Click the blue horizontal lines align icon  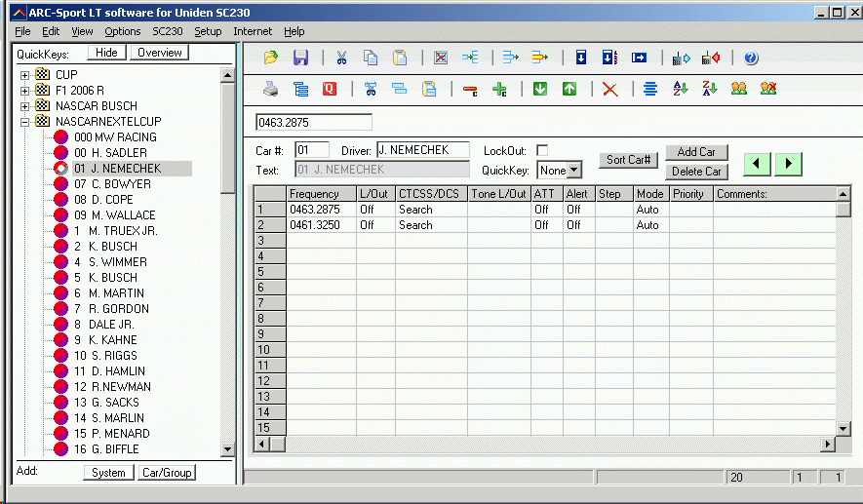(650, 89)
